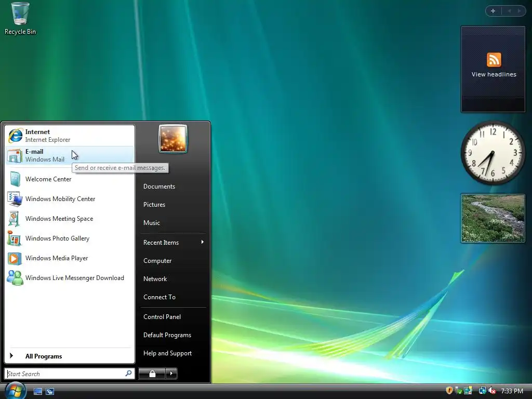This screenshot has width=532, height=399.
Task: Open Network from Start menu
Action: coord(173,279)
